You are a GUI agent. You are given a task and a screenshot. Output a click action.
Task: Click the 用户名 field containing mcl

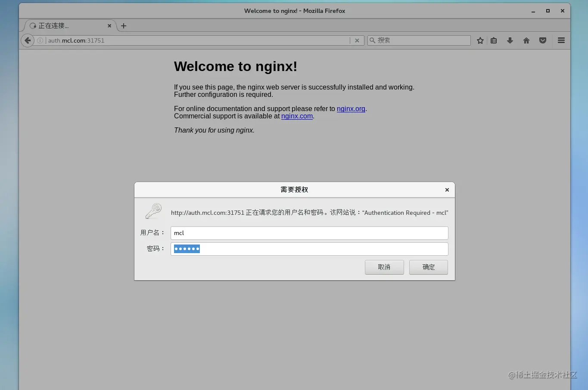pos(309,233)
